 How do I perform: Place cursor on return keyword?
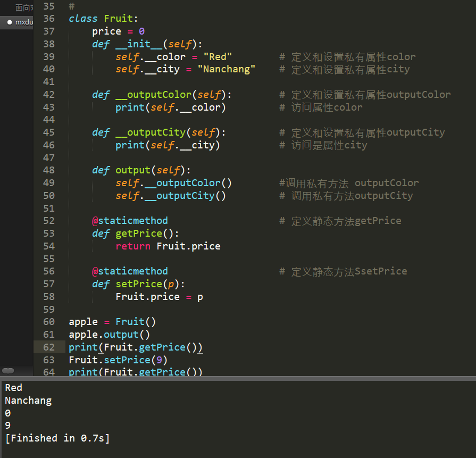tap(133, 246)
